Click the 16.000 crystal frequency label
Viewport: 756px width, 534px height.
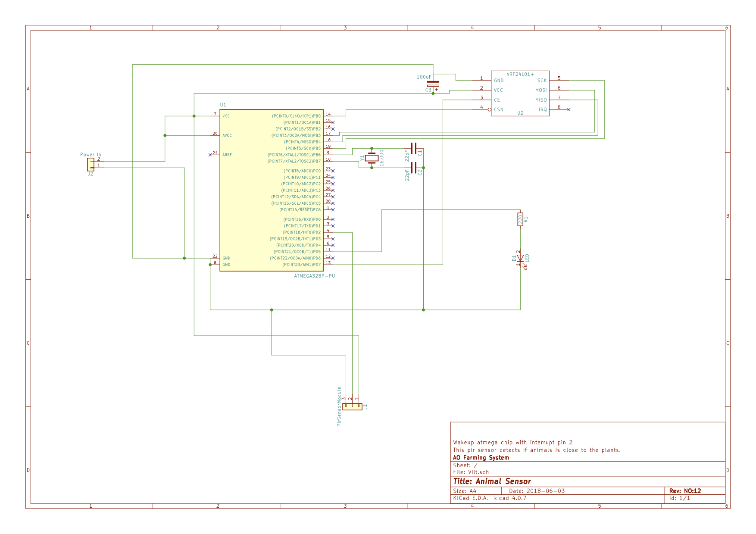pyautogui.click(x=382, y=158)
